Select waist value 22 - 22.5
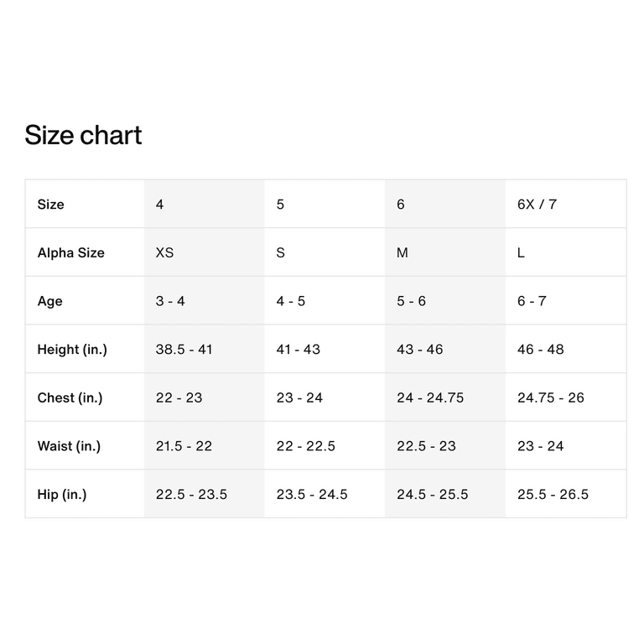The image size is (644, 644). 305,446
